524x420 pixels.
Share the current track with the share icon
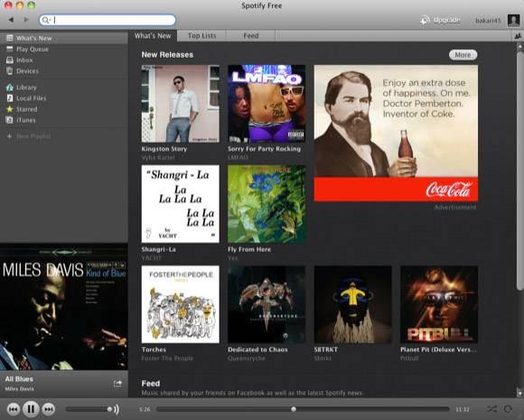coord(117,384)
